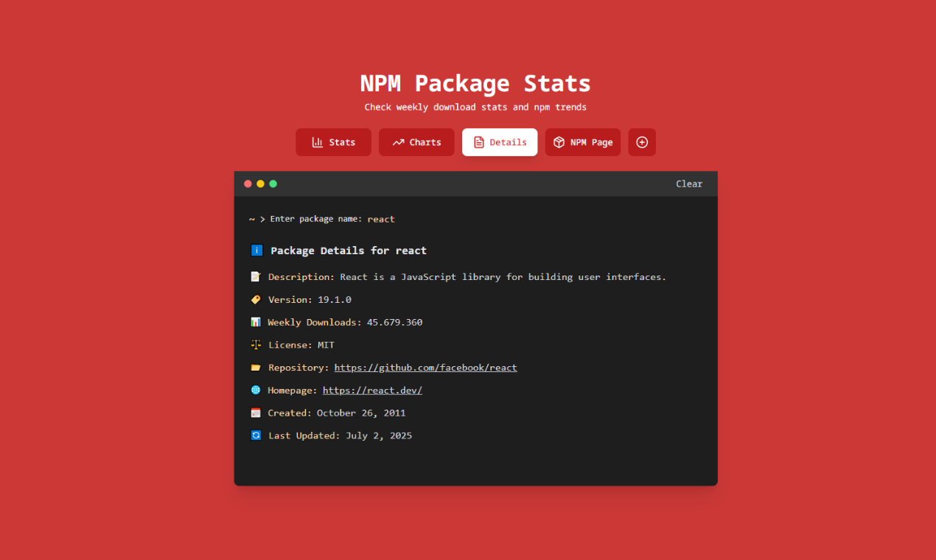Screen dimensions: 936x560
Task: Click the package name input showing react
Action: coord(381,219)
